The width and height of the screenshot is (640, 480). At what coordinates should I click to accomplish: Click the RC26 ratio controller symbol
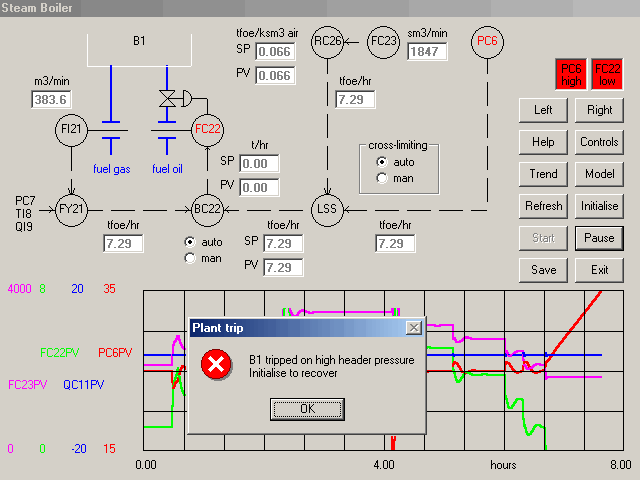click(x=327, y=42)
